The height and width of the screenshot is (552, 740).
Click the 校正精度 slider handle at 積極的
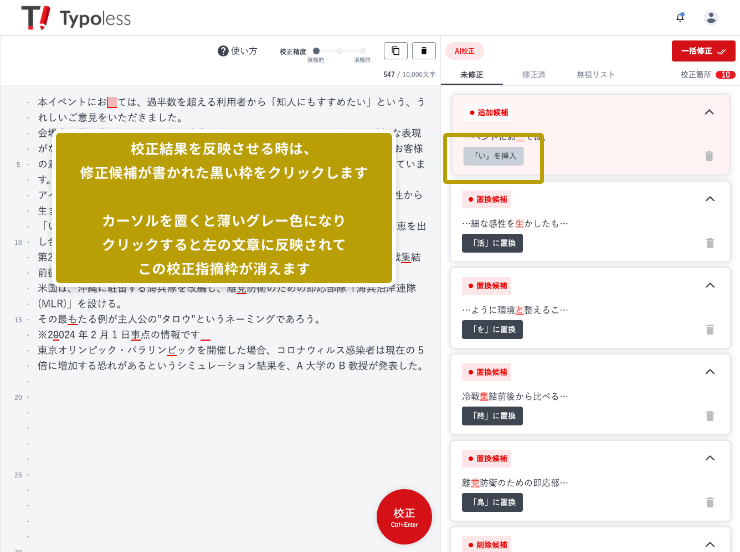(316, 51)
